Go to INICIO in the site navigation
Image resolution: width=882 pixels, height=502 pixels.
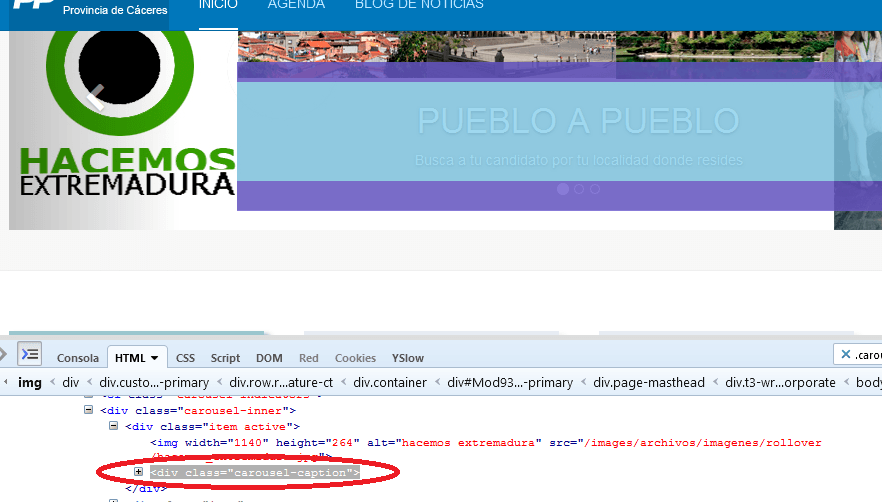[x=218, y=5]
